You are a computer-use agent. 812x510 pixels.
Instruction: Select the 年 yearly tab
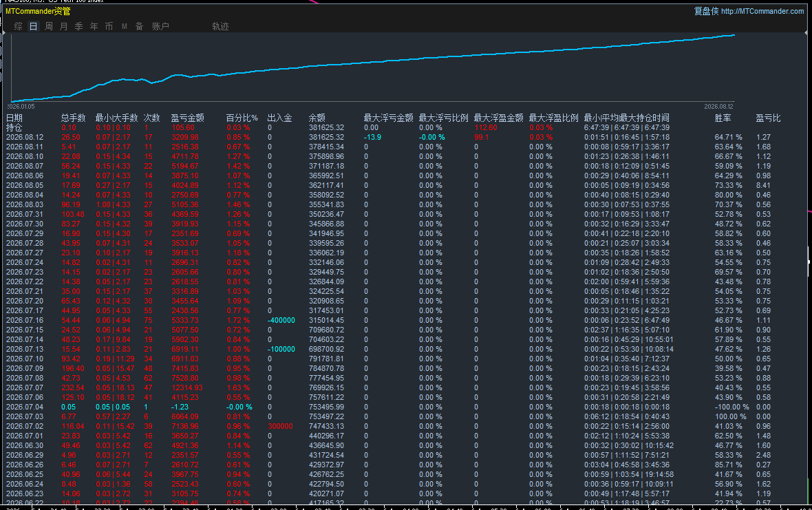(x=94, y=26)
